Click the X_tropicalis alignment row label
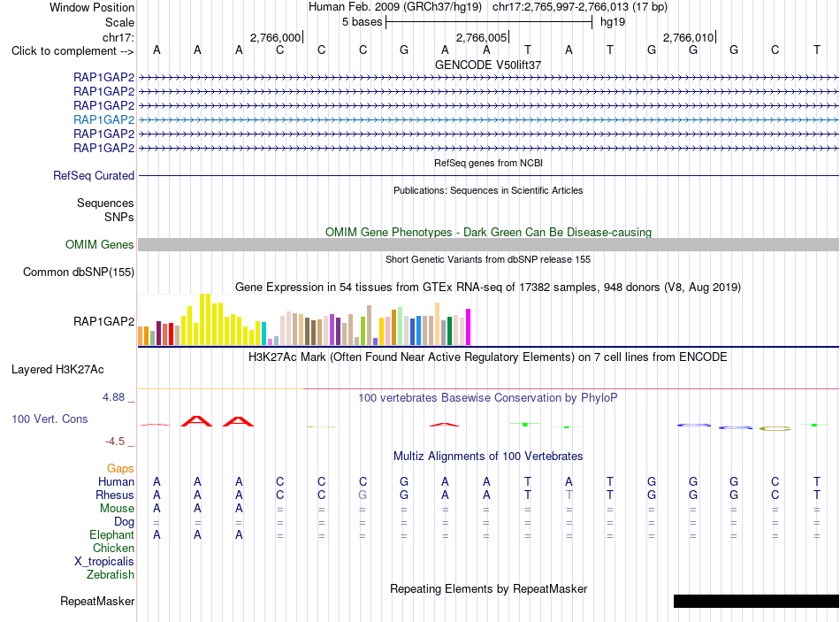This screenshot has height=622, width=840. [104, 562]
